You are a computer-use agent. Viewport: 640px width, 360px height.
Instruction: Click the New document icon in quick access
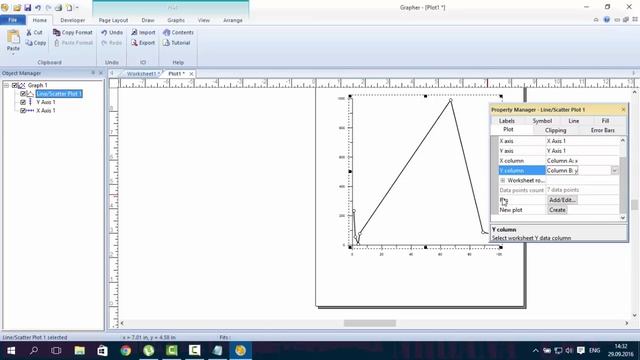(x=69, y=7)
